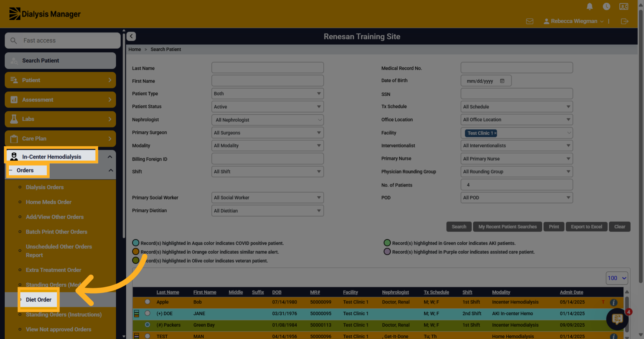
Task: Click the Export to Excel button
Action: pyautogui.click(x=586, y=227)
